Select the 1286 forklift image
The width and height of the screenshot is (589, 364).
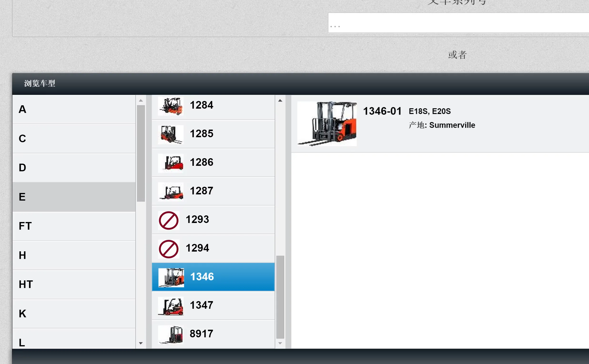[171, 163]
